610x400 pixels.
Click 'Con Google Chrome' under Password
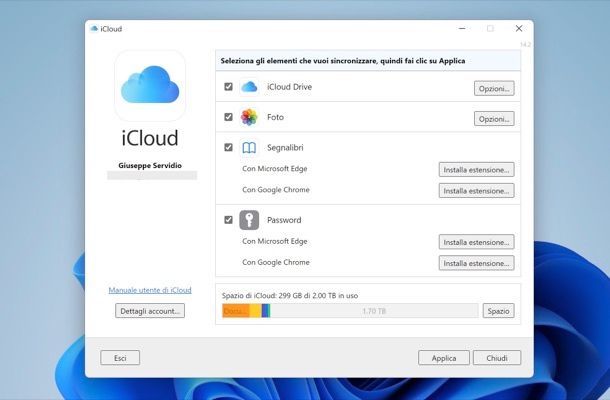tap(276, 262)
